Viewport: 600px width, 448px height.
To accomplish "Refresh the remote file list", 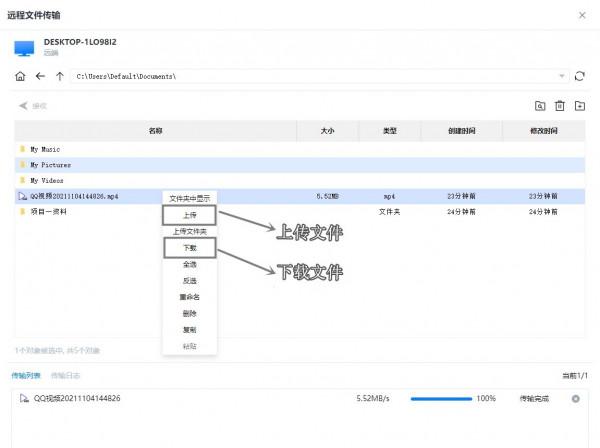I will 580,76.
